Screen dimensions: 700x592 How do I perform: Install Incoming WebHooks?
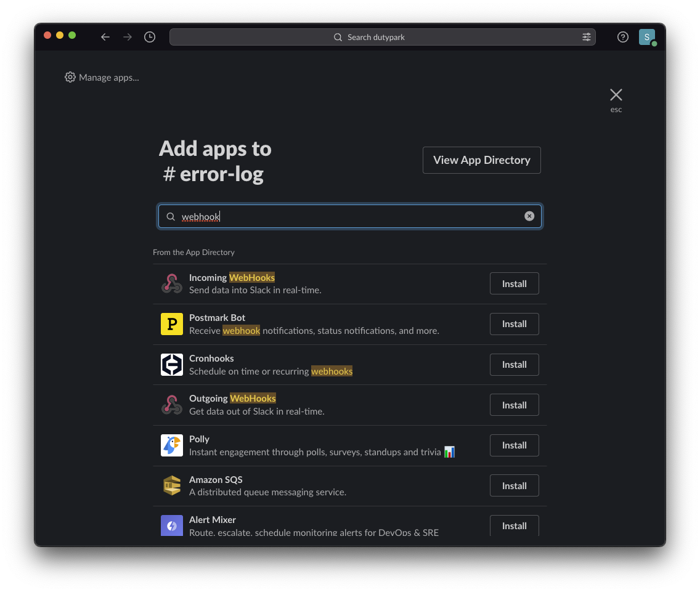pos(515,283)
